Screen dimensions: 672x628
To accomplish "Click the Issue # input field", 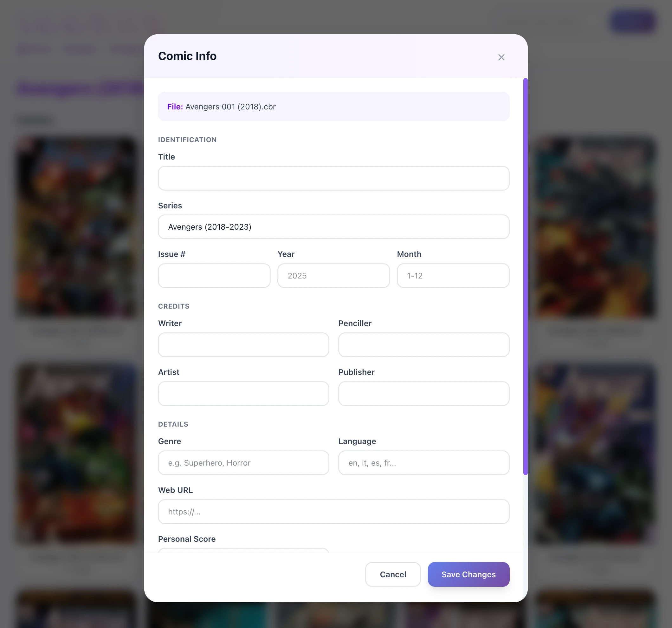I will coord(214,276).
